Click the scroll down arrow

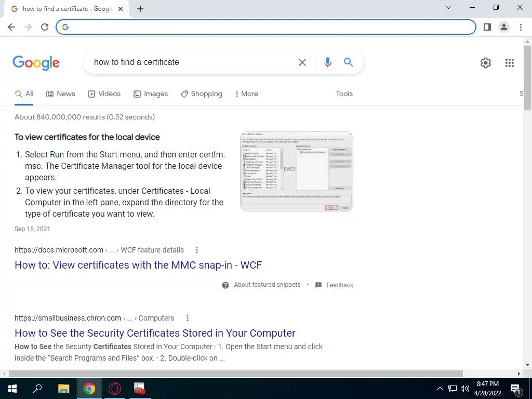point(527,365)
